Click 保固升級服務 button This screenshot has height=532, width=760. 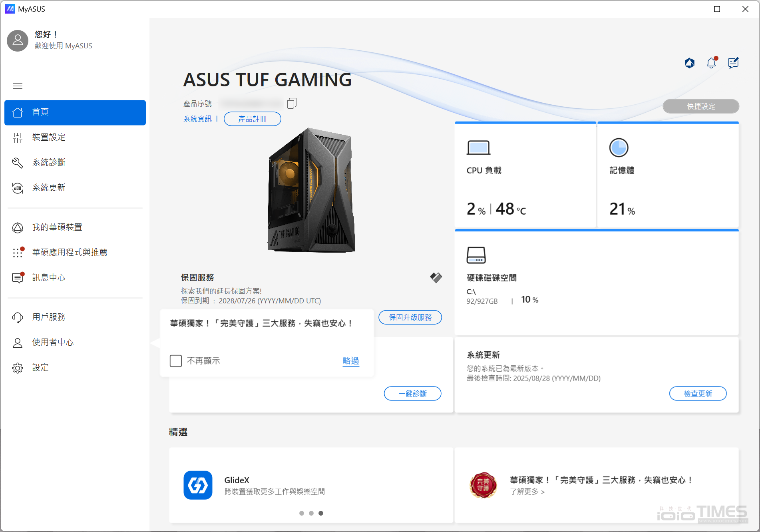[410, 317]
